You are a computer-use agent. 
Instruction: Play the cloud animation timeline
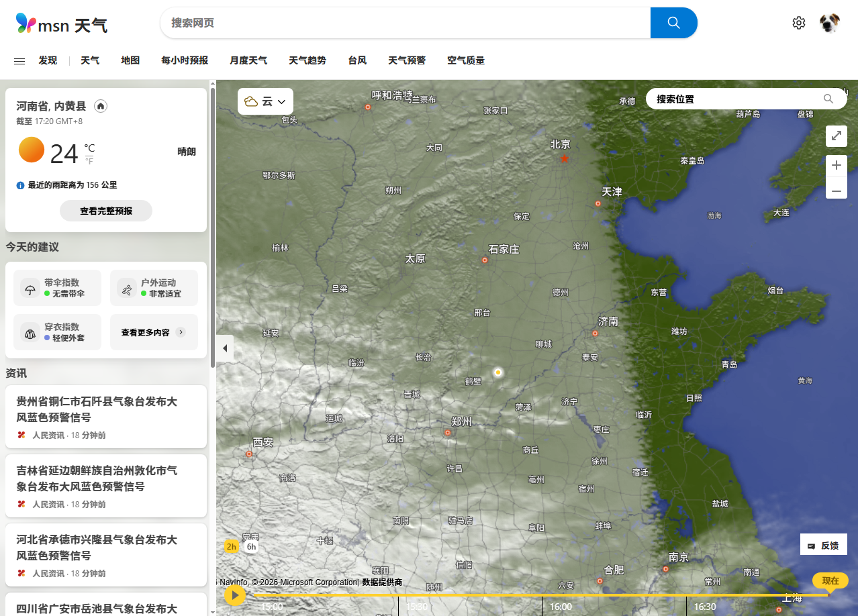(x=234, y=595)
